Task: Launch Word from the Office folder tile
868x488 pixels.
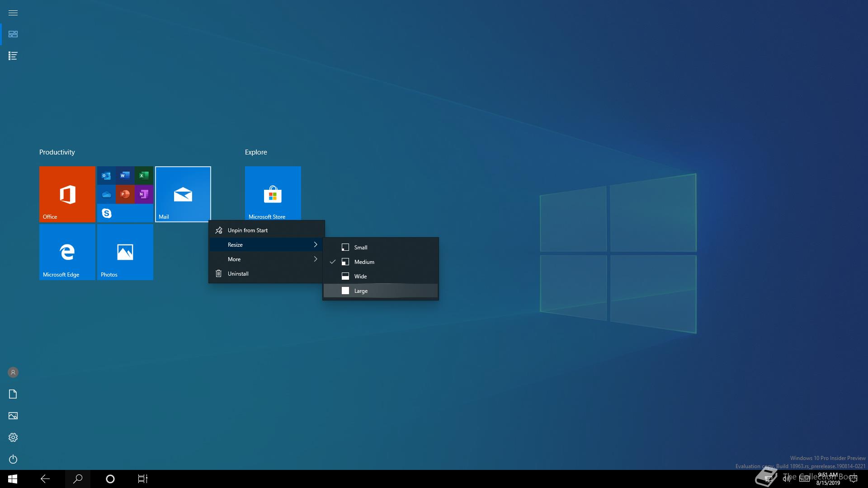Action: pos(125,175)
